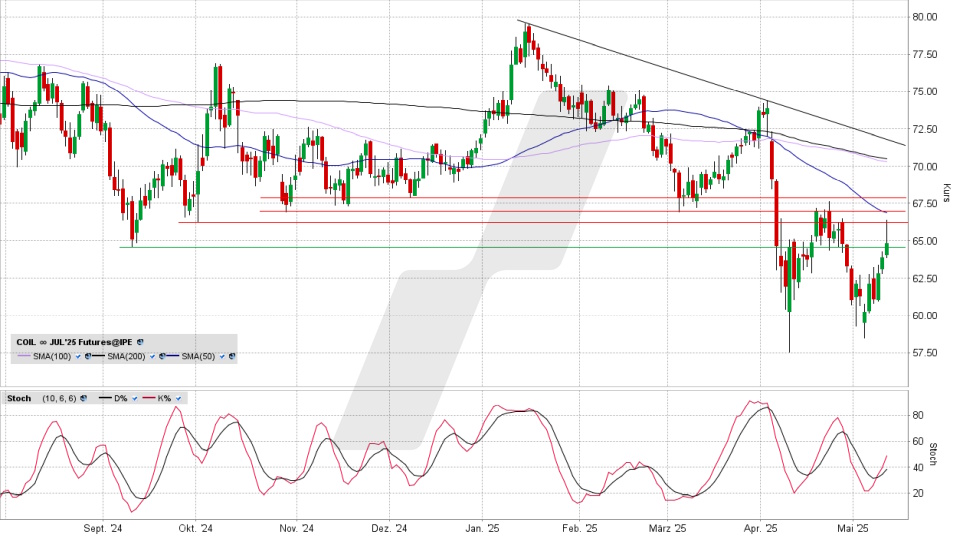Click the 62.50 price axis label

(924, 279)
